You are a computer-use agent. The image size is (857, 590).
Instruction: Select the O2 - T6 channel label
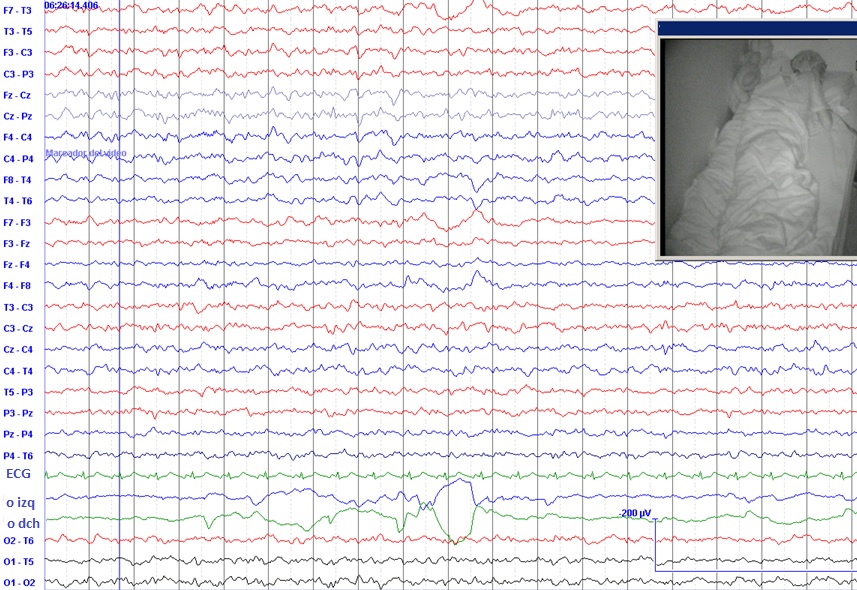click(17, 541)
